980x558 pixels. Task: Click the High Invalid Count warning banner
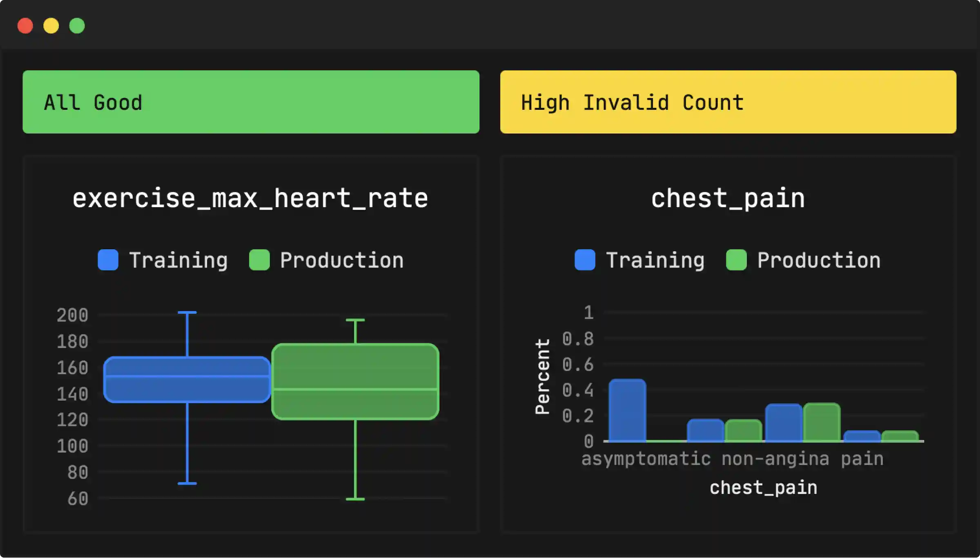(728, 102)
